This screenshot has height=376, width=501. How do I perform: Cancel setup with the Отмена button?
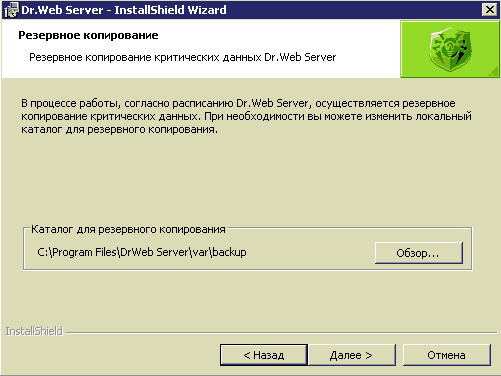(447, 355)
